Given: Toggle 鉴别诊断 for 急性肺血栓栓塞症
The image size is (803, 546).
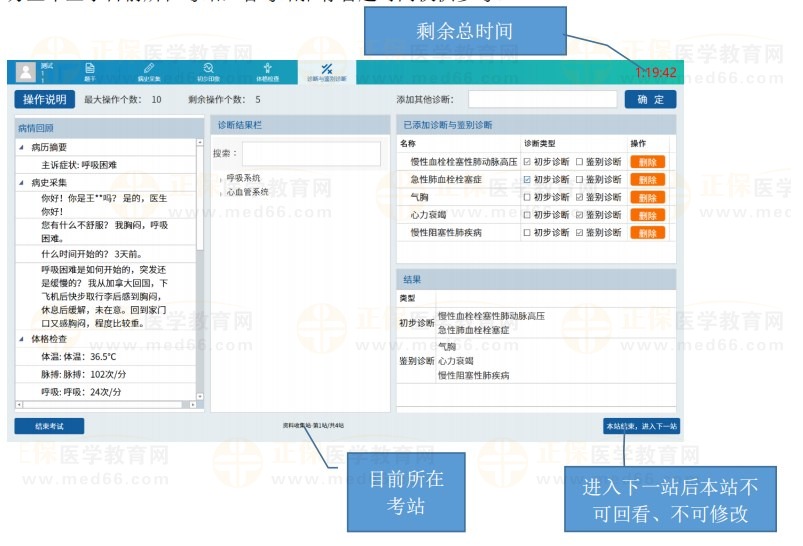Looking at the screenshot, I should click(579, 180).
